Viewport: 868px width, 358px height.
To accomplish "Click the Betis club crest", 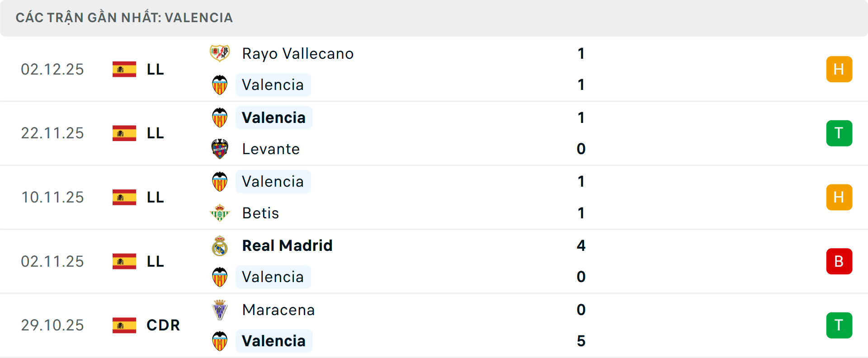I will [x=220, y=213].
